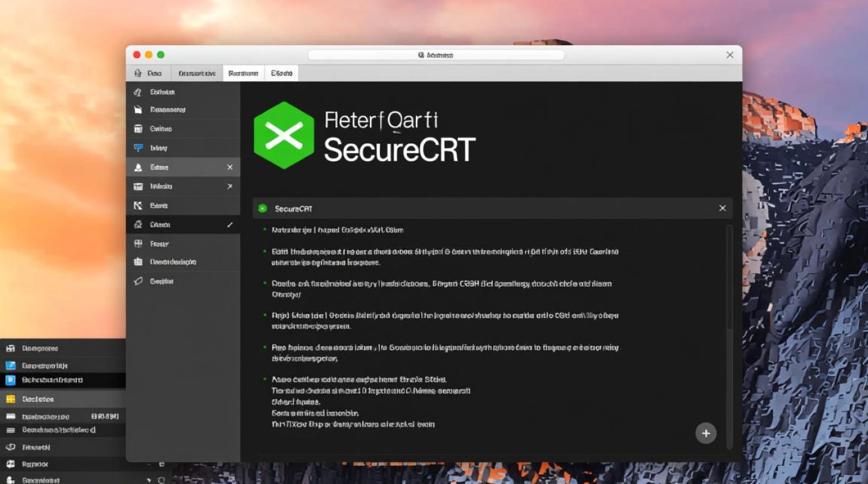Click the X on the highlighted gray sidebar row
The height and width of the screenshot is (484, 868).
[230, 167]
